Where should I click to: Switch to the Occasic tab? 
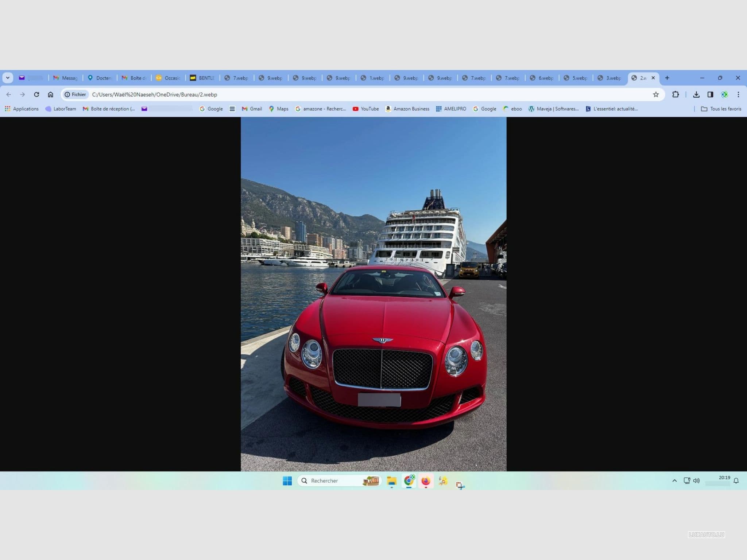(168, 78)
